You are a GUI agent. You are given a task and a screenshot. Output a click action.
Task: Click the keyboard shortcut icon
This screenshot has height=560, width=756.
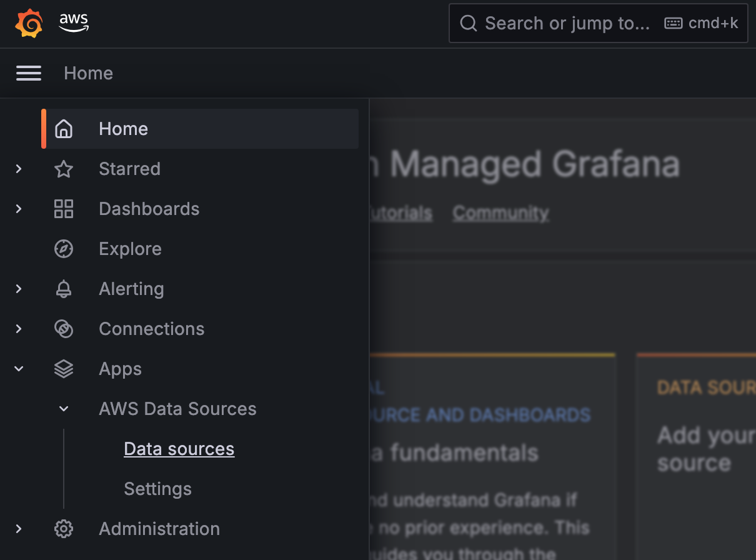point(673,23)
